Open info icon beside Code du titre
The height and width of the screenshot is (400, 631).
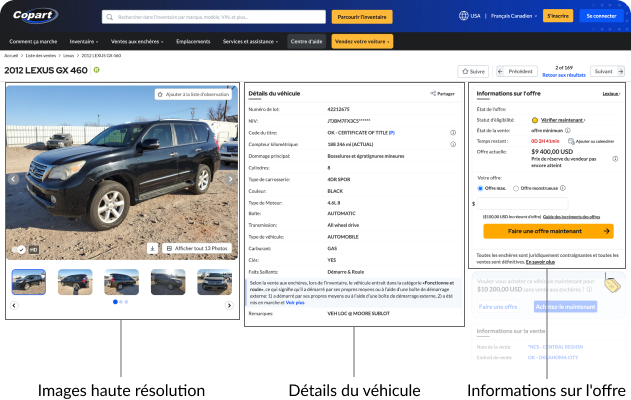(x=453, y=132)
